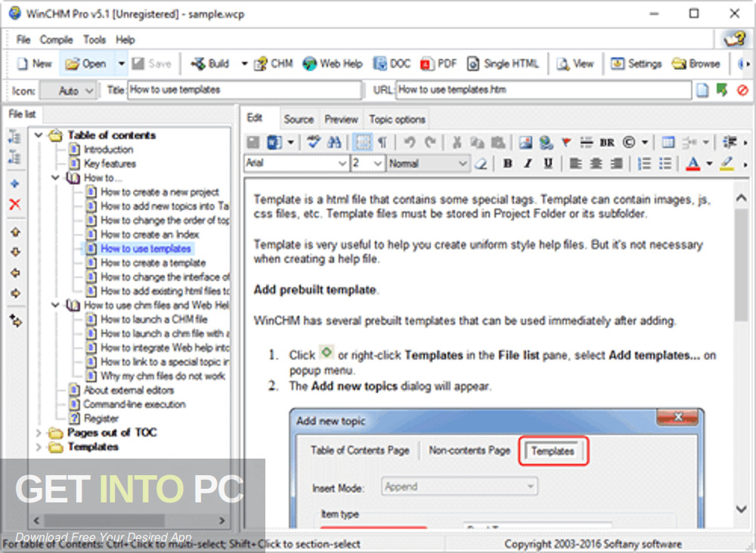Collapse the 'How to ...' tree node
Viewport: 756px width, 553px height.
56,178
